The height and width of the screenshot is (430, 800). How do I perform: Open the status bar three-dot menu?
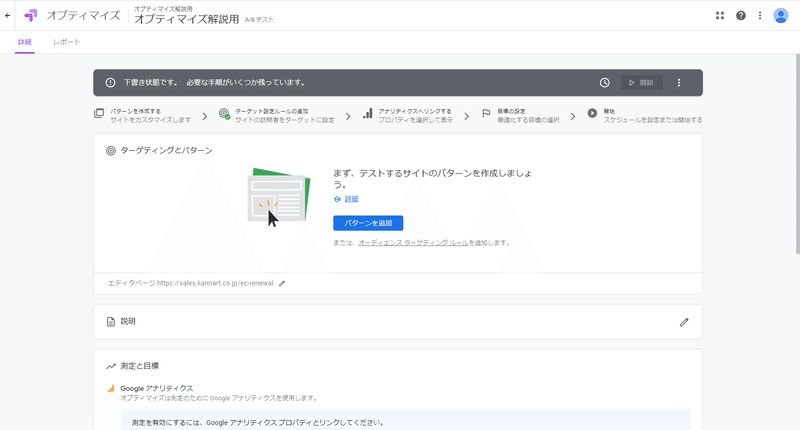tap(679, 83)
